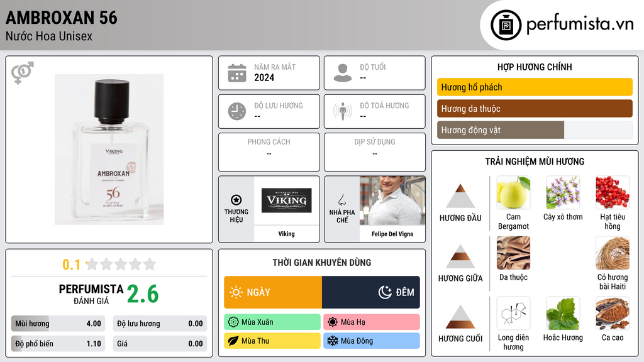644x362 pixels.
Task: Click the Hương giữa pyramid icon
Action: point(460,256)
